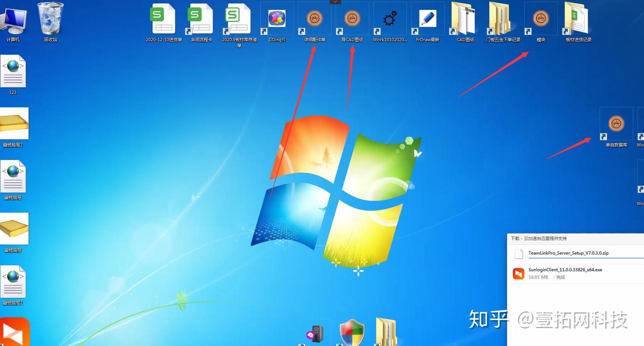Screen dimensions: 644x346
Task: Expand the small chevron at top center
Action: [335, 2]
